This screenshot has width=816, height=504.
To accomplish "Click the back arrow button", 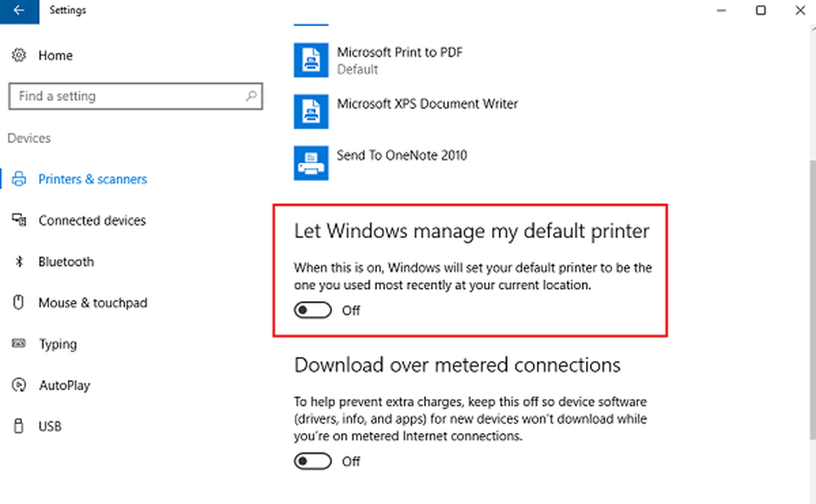I will pyautogui.click(x=19, y=11).
